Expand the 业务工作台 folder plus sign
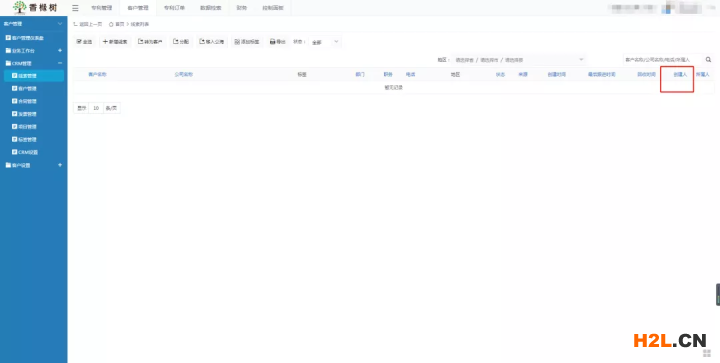Screen dimensions: 720x363 [60, 50]
